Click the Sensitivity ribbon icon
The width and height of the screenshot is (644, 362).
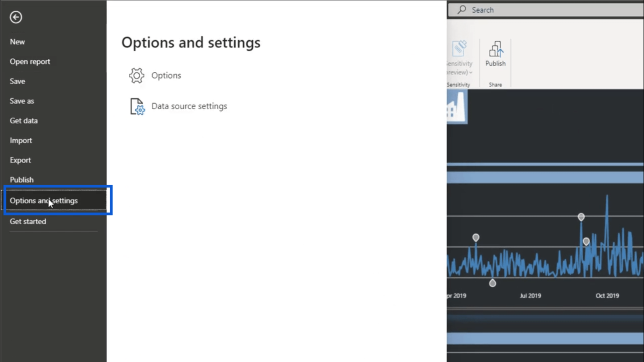(x=459, y=49)
